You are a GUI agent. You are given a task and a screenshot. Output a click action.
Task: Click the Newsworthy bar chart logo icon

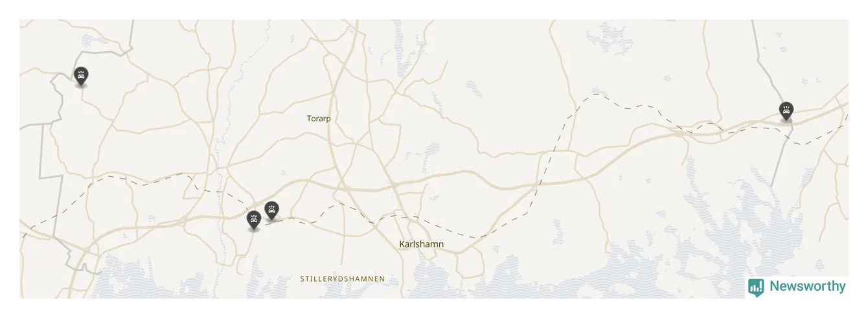pyautogui.click(x=755, y=287)
